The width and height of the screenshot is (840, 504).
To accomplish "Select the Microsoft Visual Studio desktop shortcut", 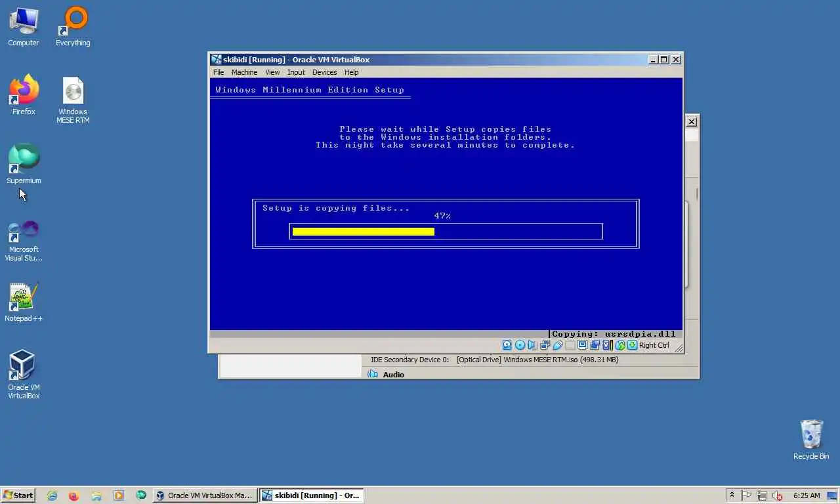I will coord(24,241).
